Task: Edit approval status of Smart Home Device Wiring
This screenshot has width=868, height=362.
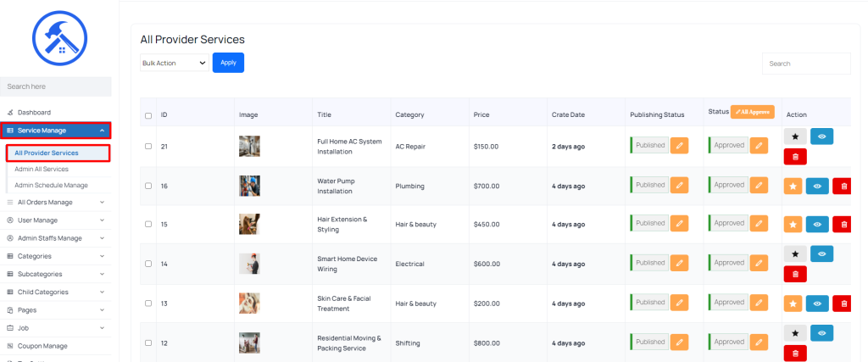Action: [759, 263]
